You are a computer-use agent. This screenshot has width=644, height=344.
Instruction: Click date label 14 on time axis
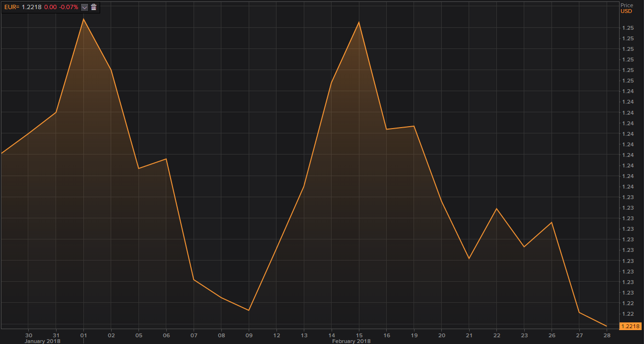[331, 335]
